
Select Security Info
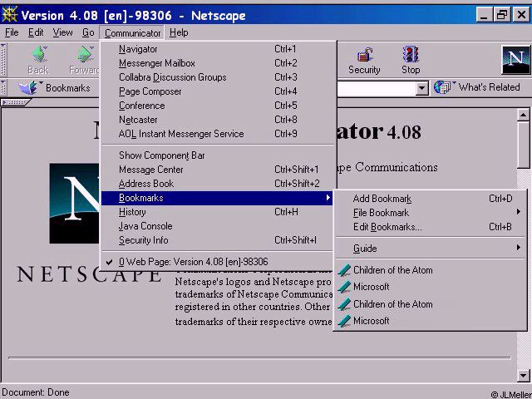point(217,240)
